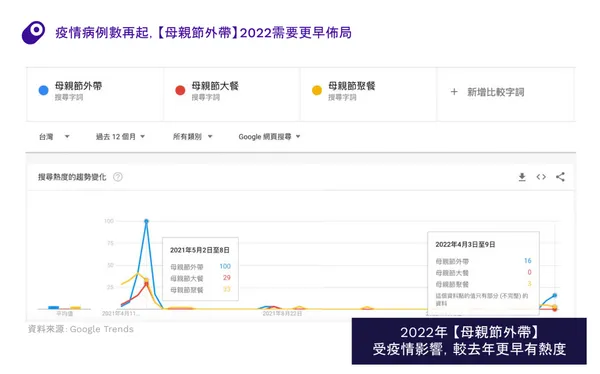Click the value 16 in the 2022 tooltip
This screenshot has height=374, width=600.
click(x=528, y=261)
